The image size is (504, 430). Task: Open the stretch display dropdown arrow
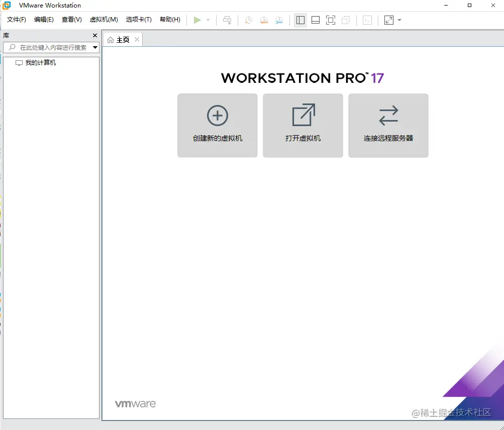click(399, 20)
